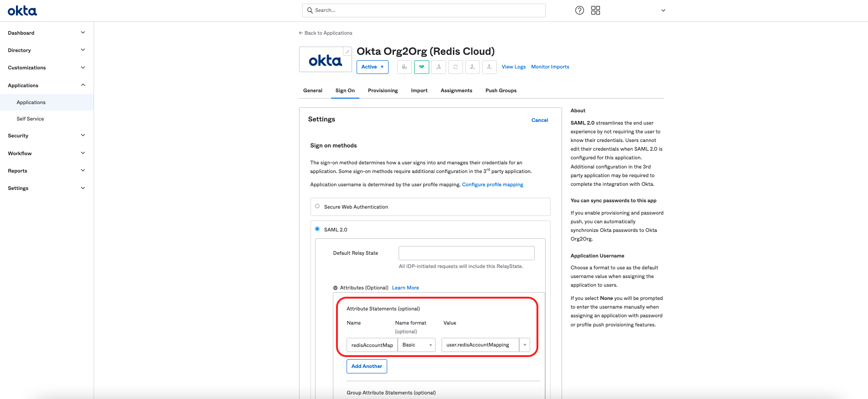The height and width of the screenshot is (399, 868).
Task: Click Cancel in Settings panel
Action: pyautogui.click(x=539, y=120)
